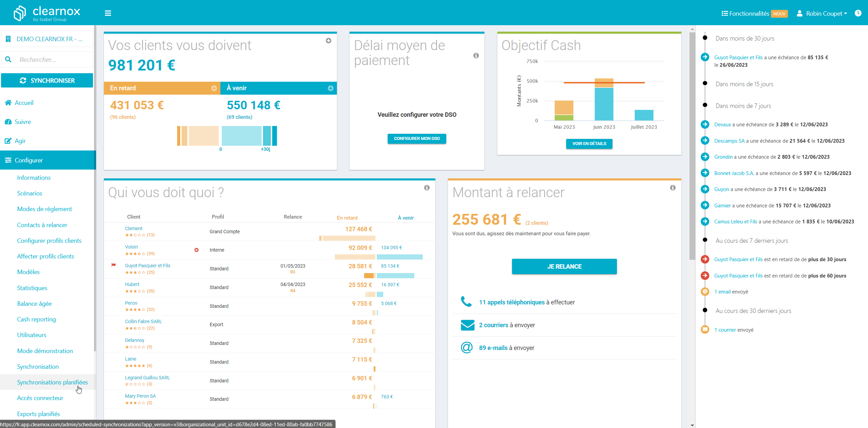Click info icon on Montant à relancer
This screenshot has width=868, height=428.
[x=673, y=188]
